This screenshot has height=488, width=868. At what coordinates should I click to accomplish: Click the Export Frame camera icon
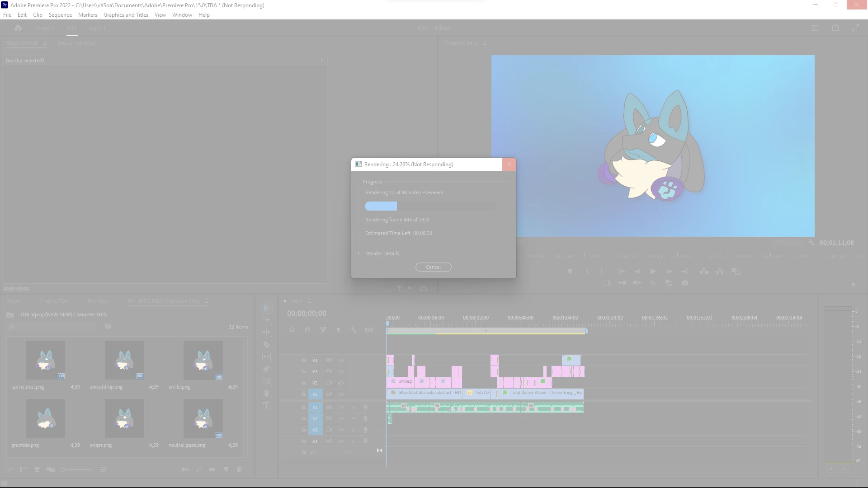click(x=685, y=283)
